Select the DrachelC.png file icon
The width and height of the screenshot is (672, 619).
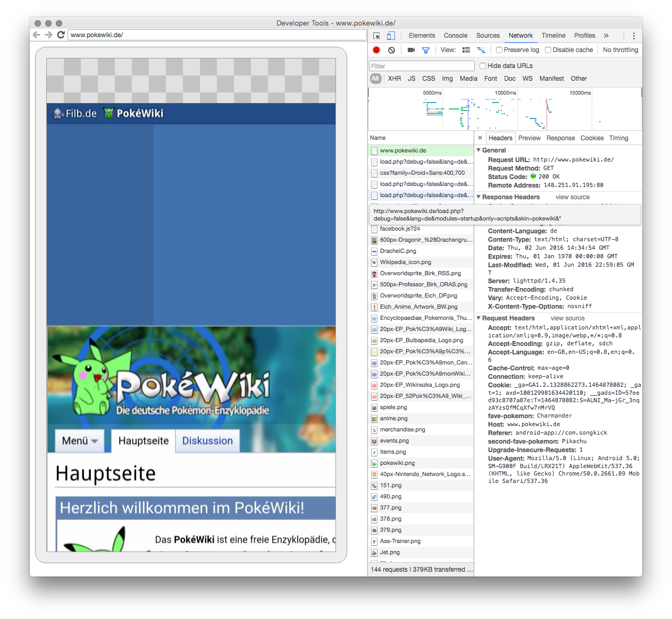click(374, 251)
